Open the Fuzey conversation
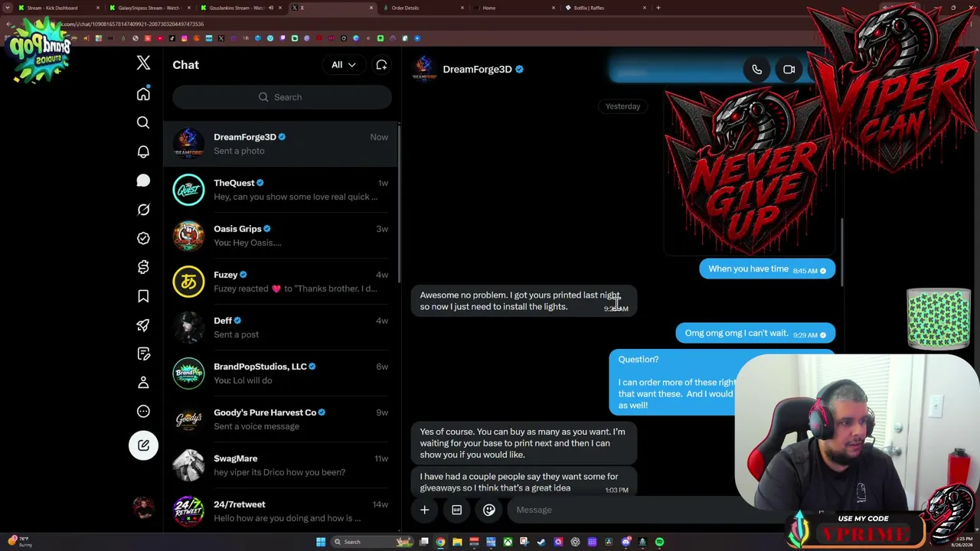The image size is (980, 551). point(282,282)
